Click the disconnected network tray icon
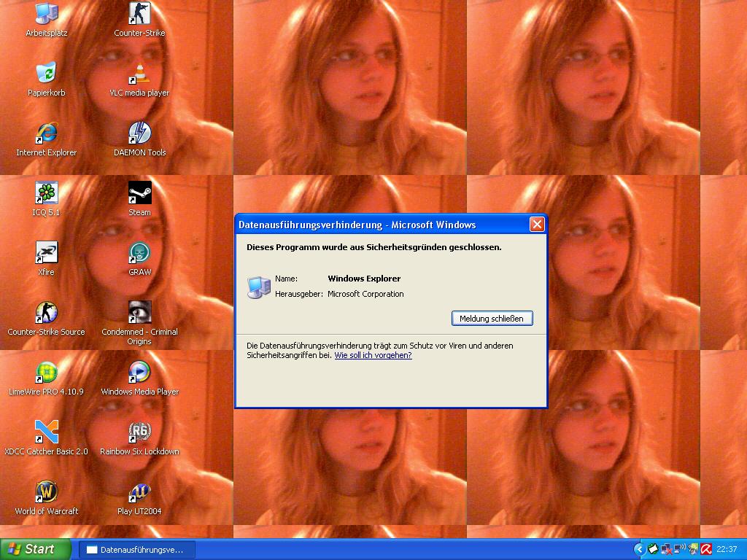The image size is (747, 560). [x=667, y=549]
